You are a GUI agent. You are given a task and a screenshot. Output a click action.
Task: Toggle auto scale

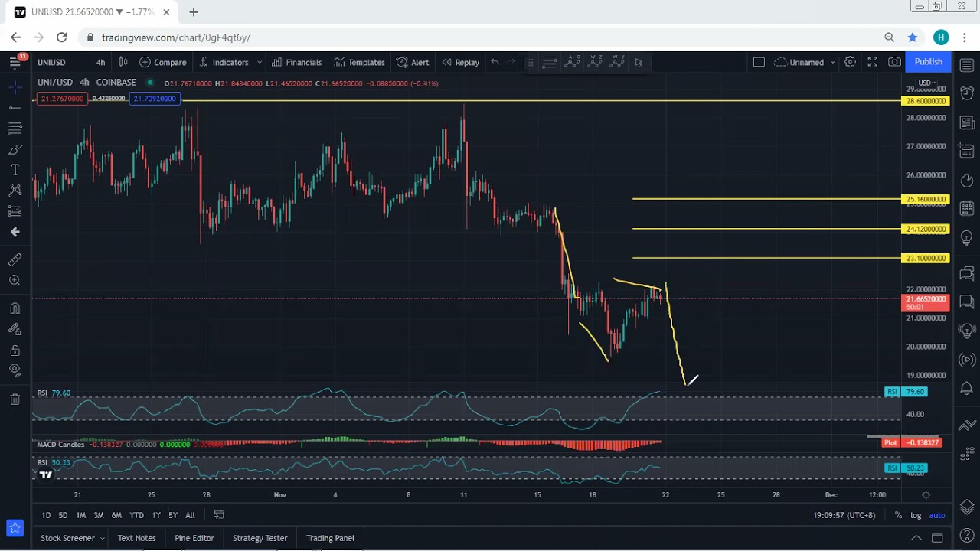coord(937,515)
